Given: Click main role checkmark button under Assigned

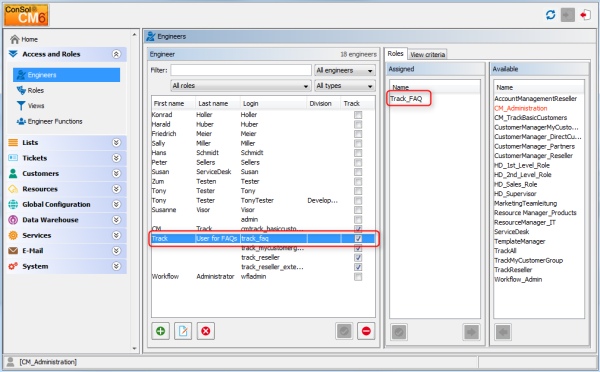Looking at the screenshot, I should pyautogui.click(x=399, y=332).
